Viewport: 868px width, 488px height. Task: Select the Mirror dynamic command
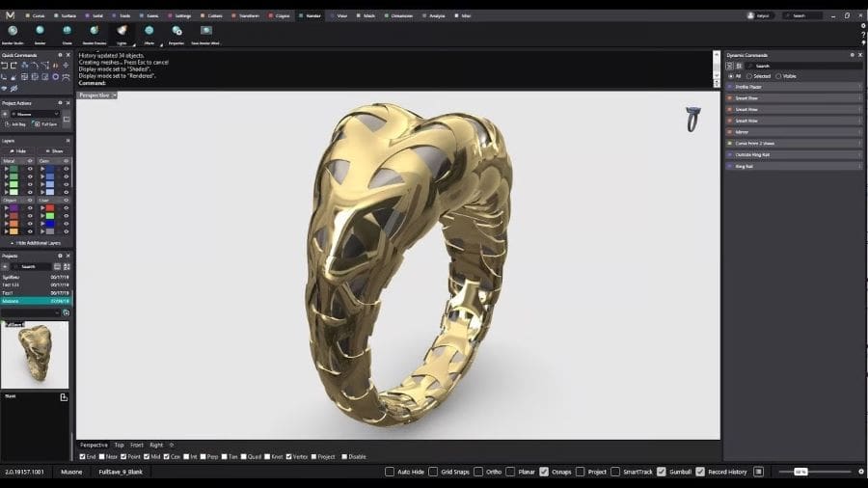794,132
